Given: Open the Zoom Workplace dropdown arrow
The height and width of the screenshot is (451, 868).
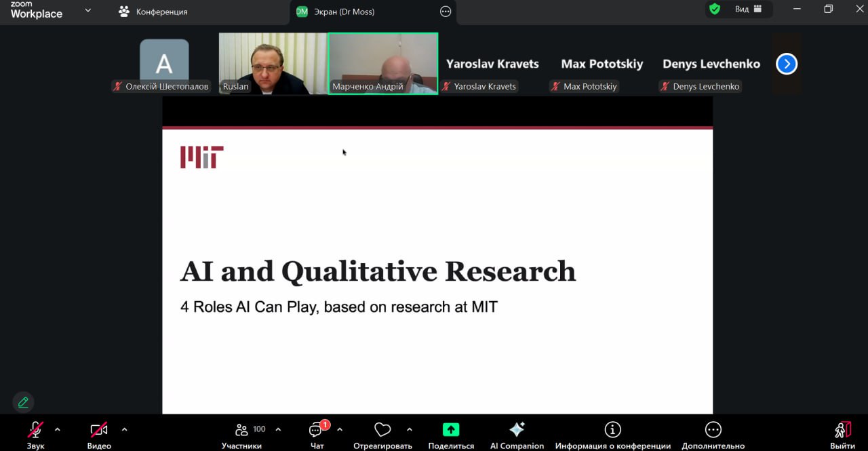Looking at the screenshot, I should pos(87,10).
